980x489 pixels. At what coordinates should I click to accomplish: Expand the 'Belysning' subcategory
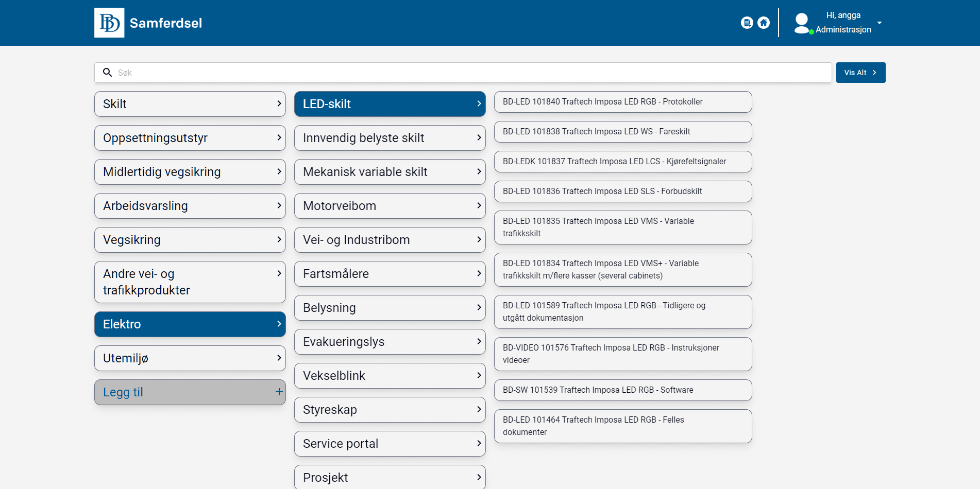390,307
